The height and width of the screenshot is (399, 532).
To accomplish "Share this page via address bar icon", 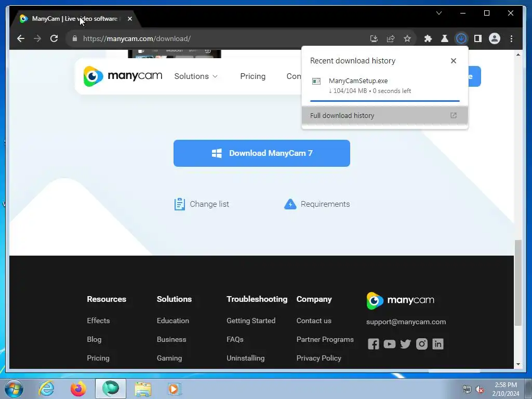I will [391, 38].
